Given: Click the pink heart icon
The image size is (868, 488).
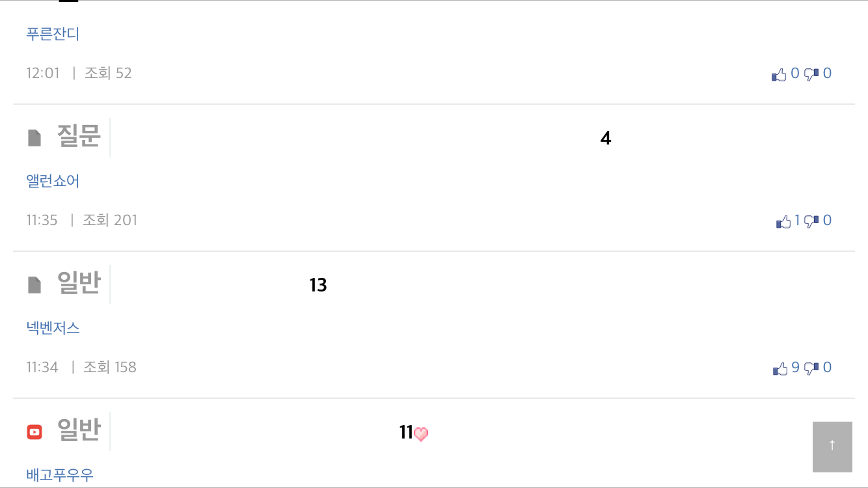Looking at the screenshot, I should point(421,434).
